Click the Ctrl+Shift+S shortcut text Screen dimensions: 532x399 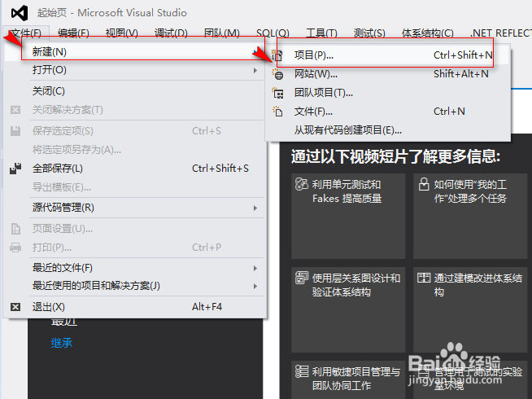[x=220, y=169]
